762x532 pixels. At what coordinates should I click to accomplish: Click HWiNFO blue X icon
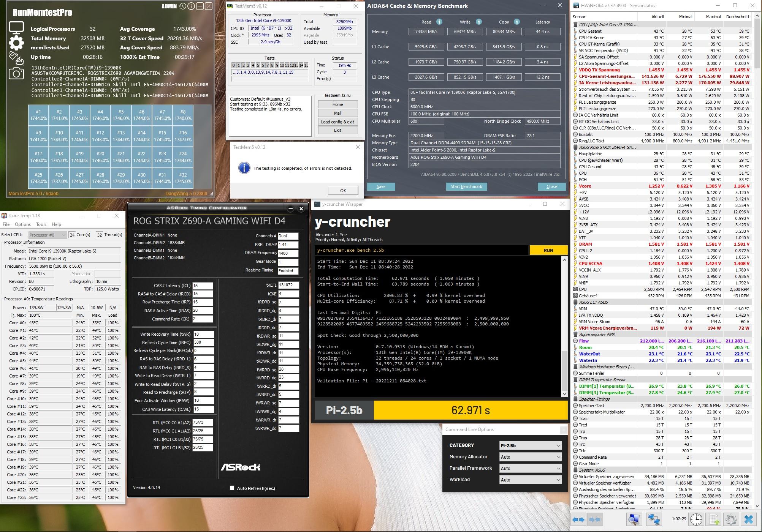[x=749, y=519]
